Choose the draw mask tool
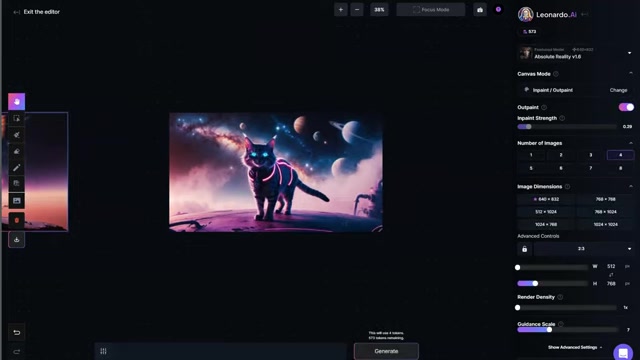 click(16, 135)
